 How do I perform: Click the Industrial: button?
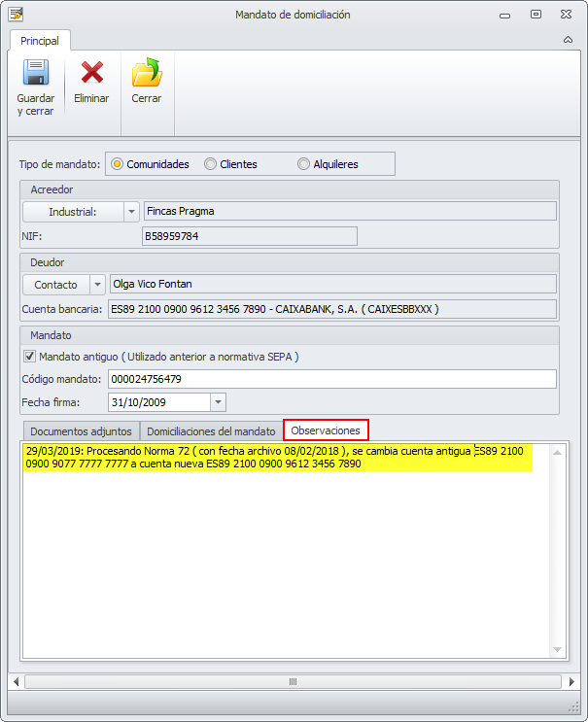point(73,212)
